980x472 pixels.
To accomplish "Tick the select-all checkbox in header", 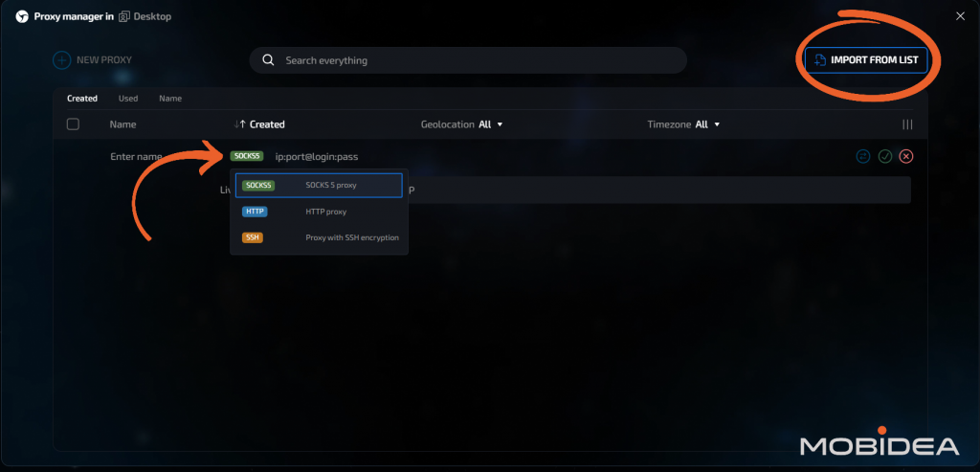I will tap(73, 124).
